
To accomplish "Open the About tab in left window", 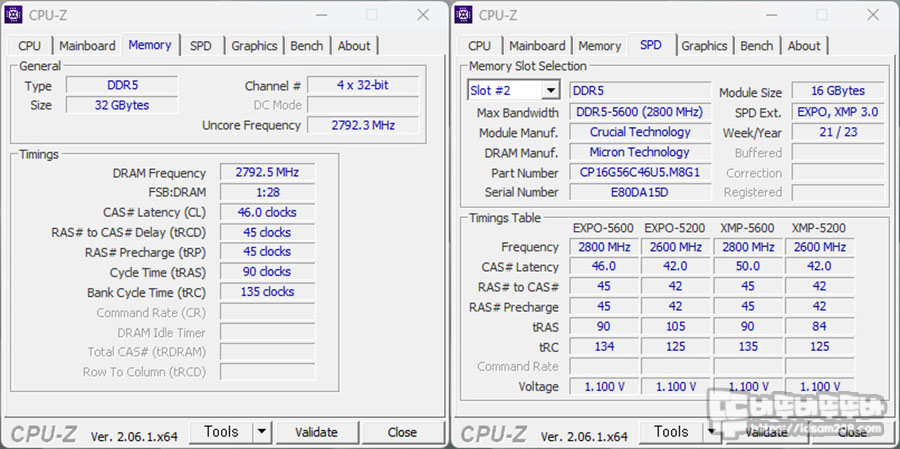I will (x=354, y=46).
